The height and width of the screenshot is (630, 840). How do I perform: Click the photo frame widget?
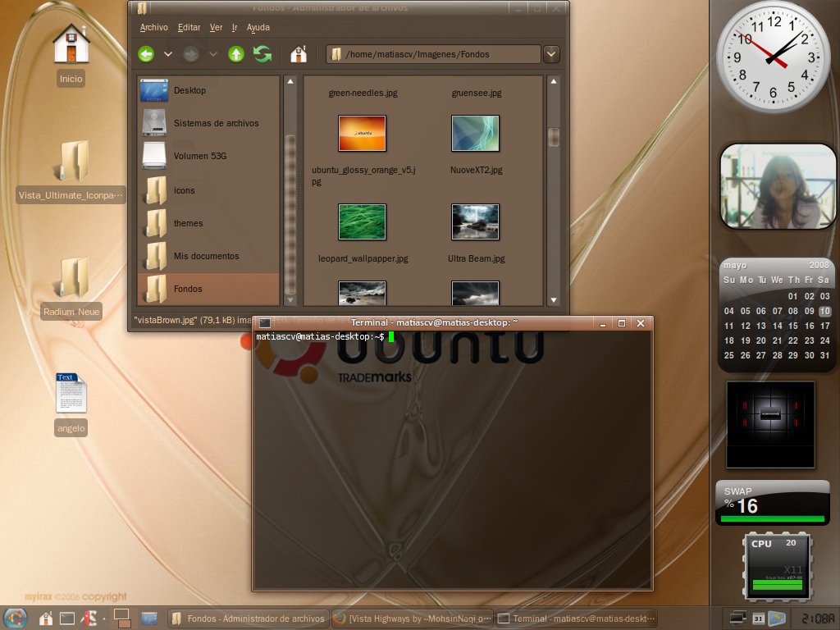tap(778, 186)
